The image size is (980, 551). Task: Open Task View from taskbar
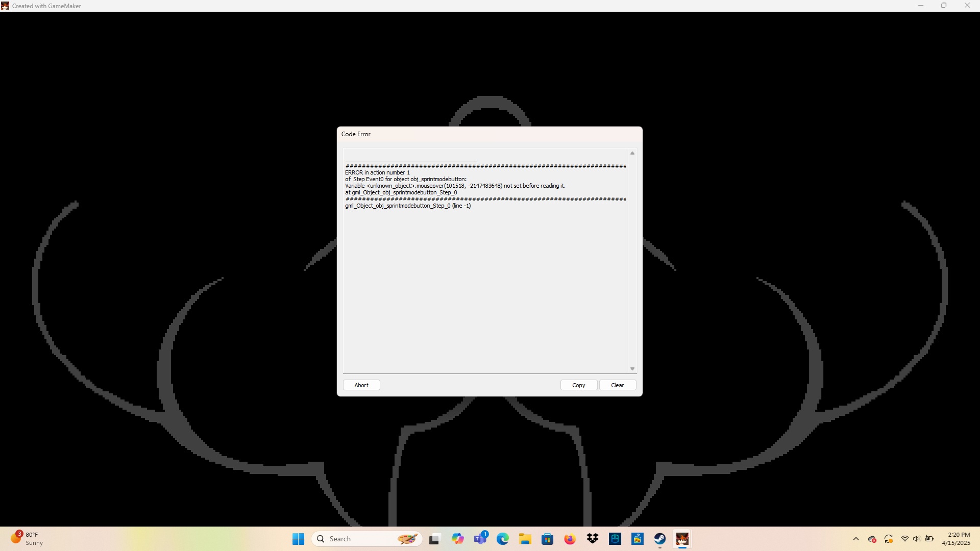click(434, 539)
